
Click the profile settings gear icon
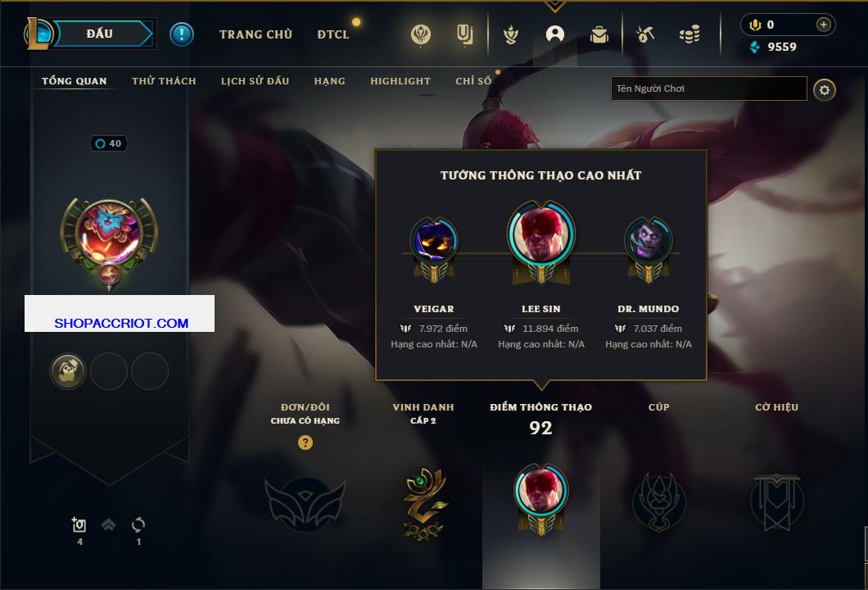point(825,90)
